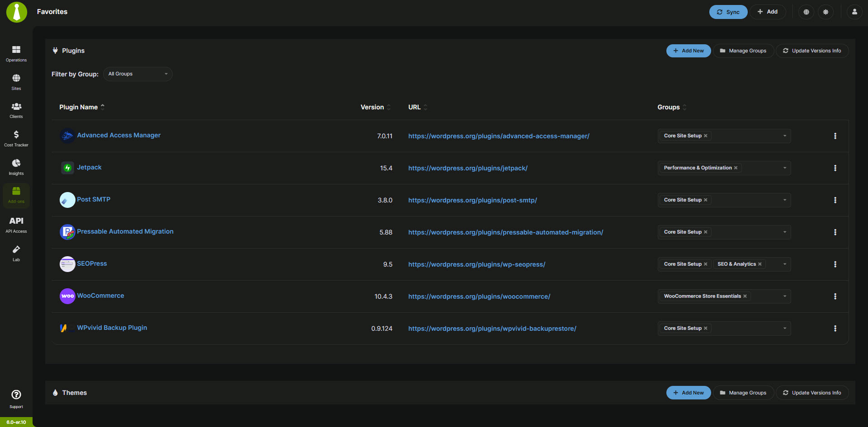Image resolution: width=868 pixels, height=427 pixels.
Task: Open actions menu for Jetpack row
Action: 835,168
